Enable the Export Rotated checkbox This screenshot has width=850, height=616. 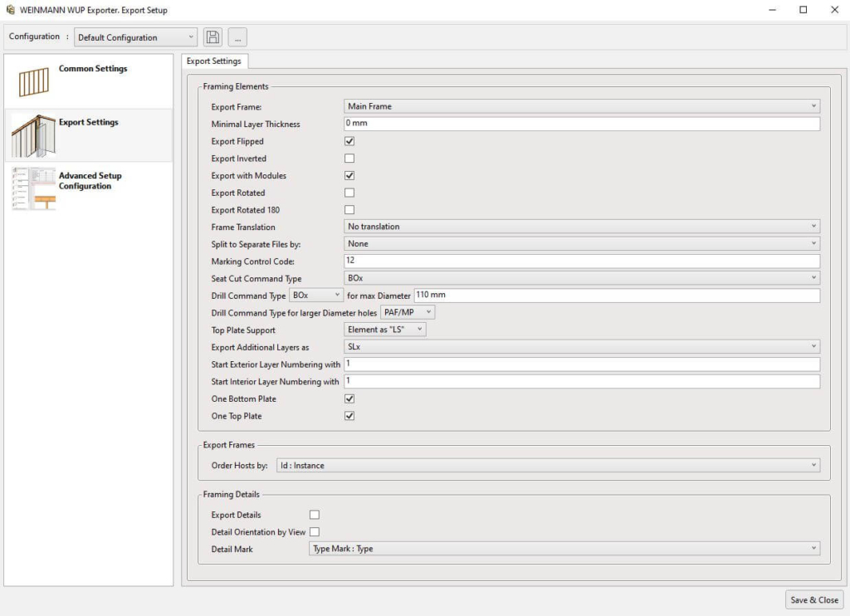tap(349, 193)
